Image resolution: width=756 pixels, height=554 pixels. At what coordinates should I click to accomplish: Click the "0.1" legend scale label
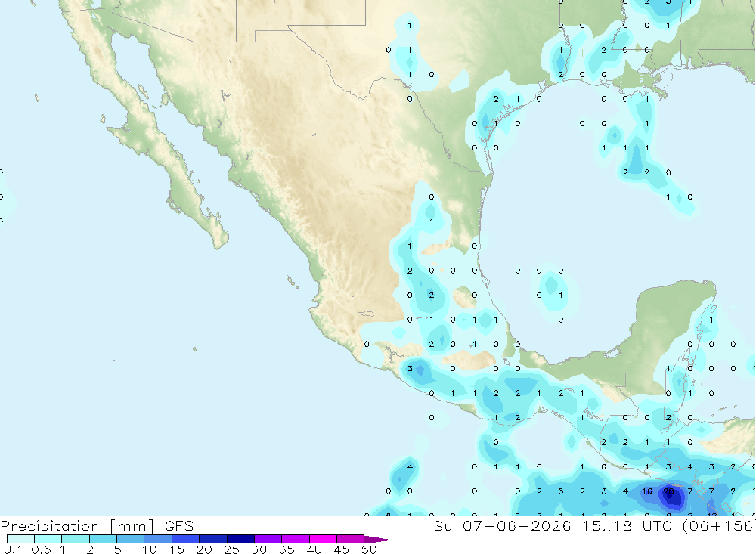click(x=13, y=549)
